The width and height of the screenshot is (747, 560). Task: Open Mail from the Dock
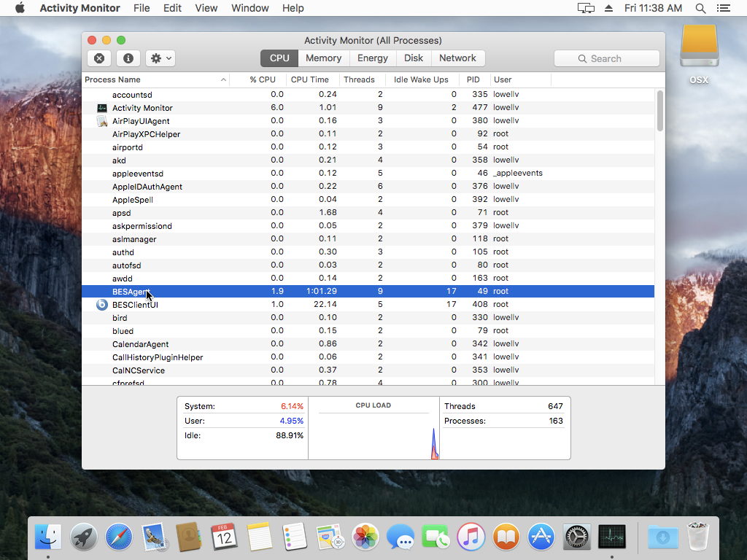click(x=154, y=537)
